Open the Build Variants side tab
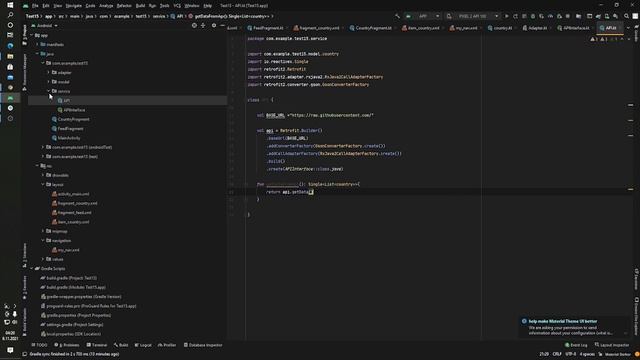The height and width of the screenshot is (360, 640). [x=24, y=322]
